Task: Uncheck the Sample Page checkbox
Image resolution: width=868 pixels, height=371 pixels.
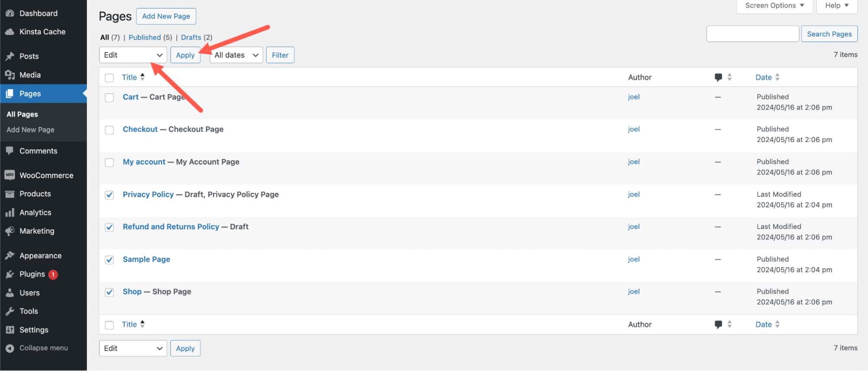Action: (x=109, y=260)
